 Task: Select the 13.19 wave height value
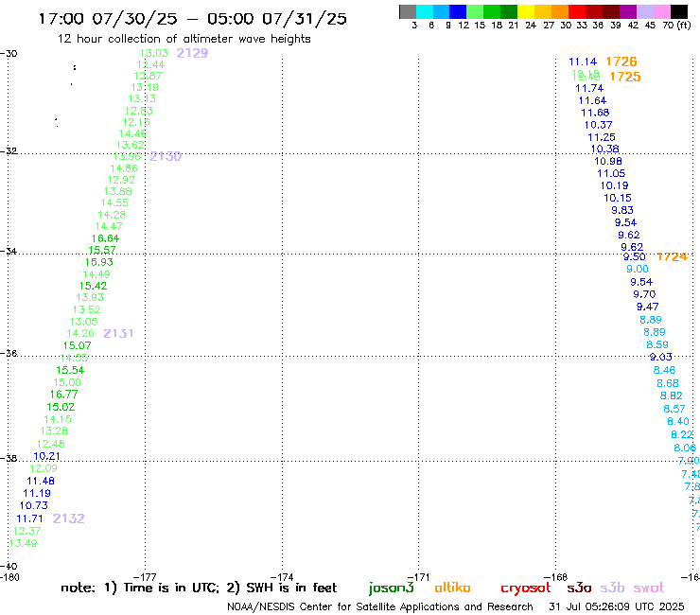[145, 88]
